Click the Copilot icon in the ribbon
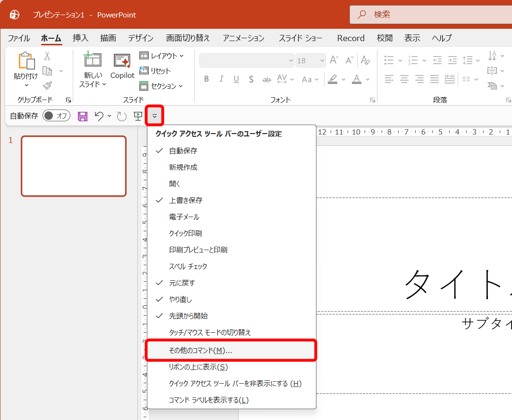Viewport: 512px width, 420px height. [x=122, y=64]
